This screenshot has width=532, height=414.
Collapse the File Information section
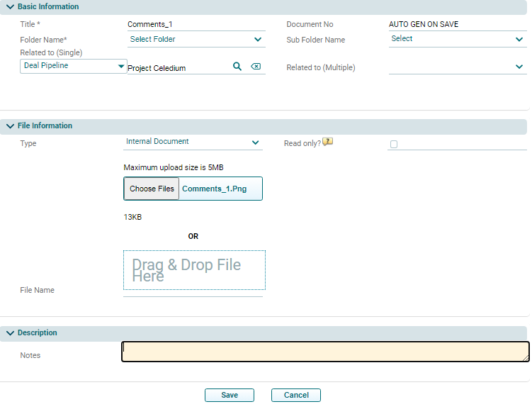[10, 126]
